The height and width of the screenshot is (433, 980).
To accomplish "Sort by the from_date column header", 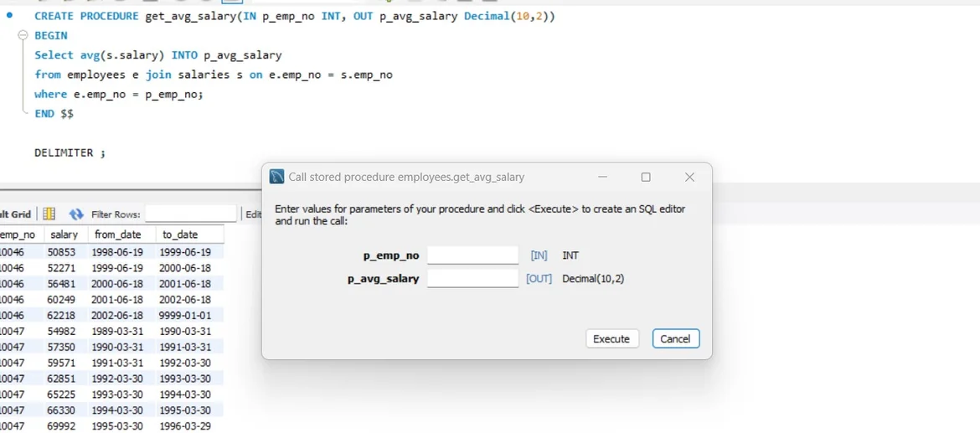I will click(118, 235).
